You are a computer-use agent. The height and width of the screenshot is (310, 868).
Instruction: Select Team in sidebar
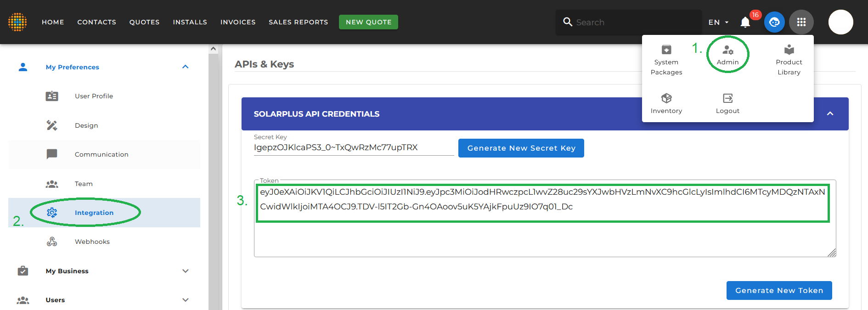click(84, 184)
